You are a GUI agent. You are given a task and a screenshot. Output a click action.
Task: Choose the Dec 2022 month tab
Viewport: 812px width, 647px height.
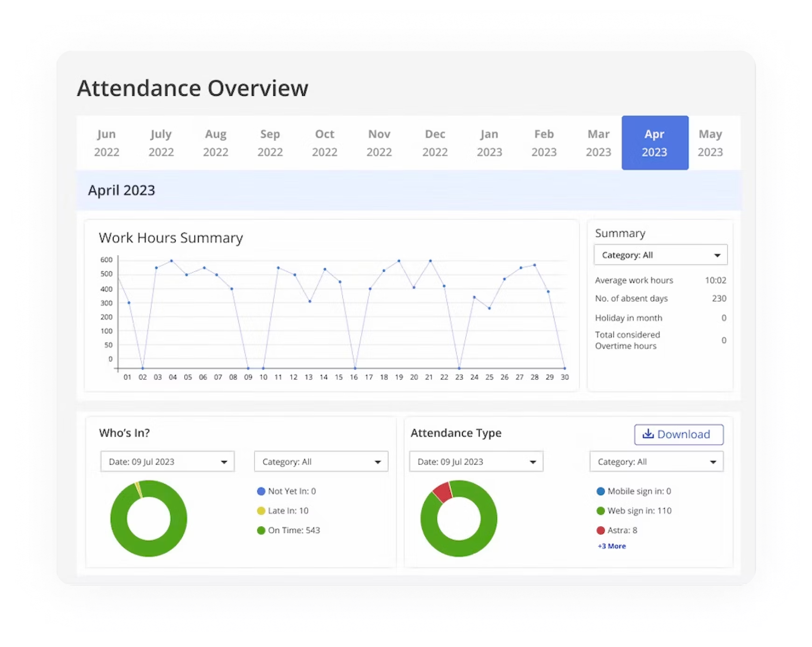pos(434,143)
